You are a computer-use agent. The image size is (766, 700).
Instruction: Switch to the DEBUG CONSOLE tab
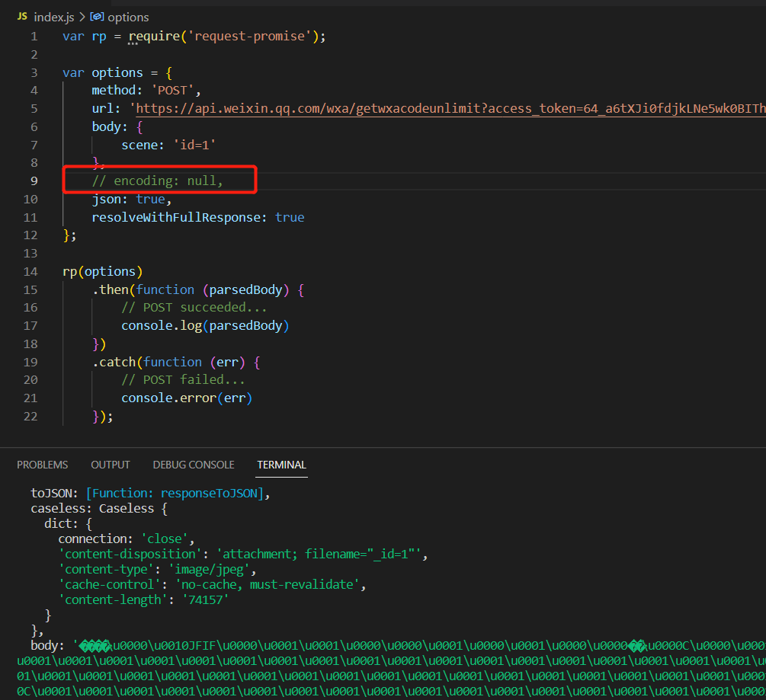[x=194, y=465]
